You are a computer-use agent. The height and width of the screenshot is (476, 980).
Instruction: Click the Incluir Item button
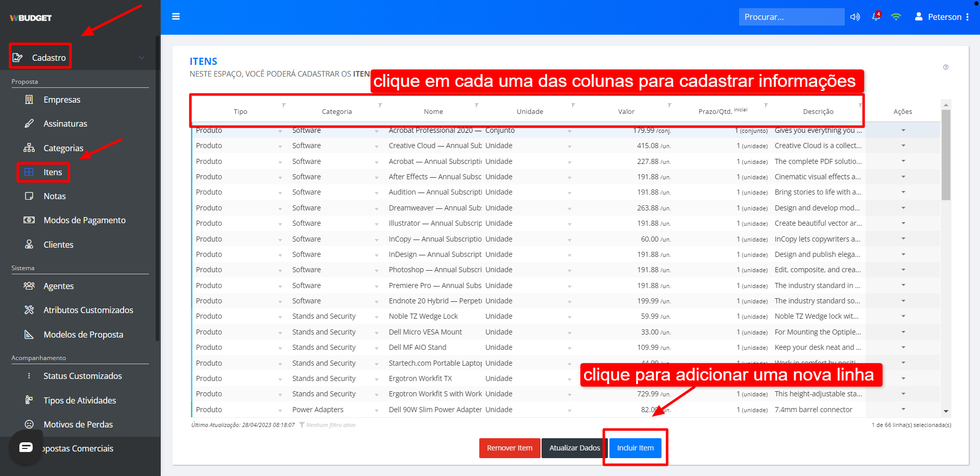(635, 448)
